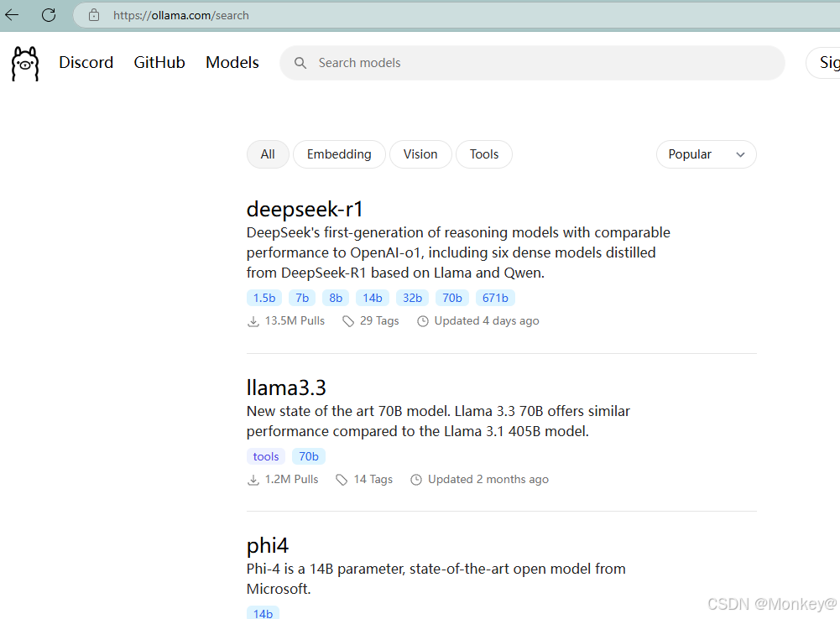The image size is (840, 619).
Task: Filter models by Embedding
Action: 339,154
